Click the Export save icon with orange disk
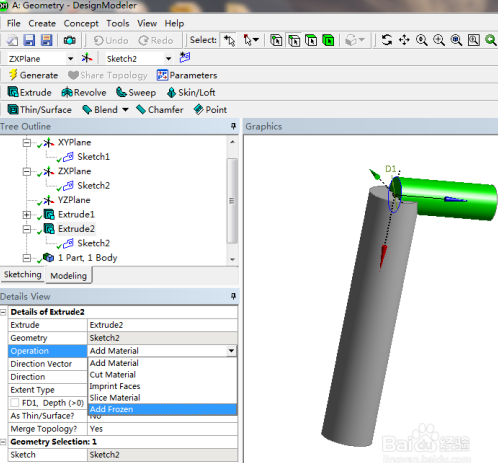The height and width of the screenshot is (463, 498). coord(47,40)
